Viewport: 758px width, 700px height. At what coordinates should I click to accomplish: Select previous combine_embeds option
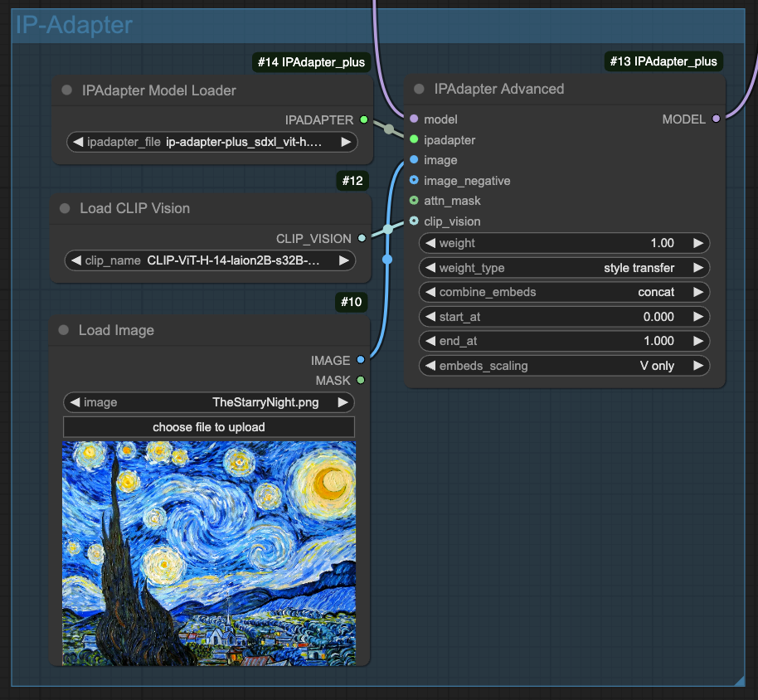430,292
